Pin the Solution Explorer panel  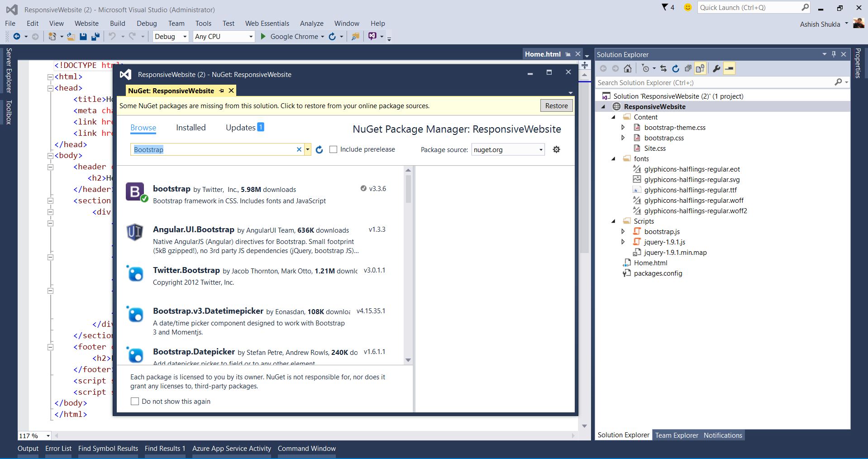click(834, 54)
